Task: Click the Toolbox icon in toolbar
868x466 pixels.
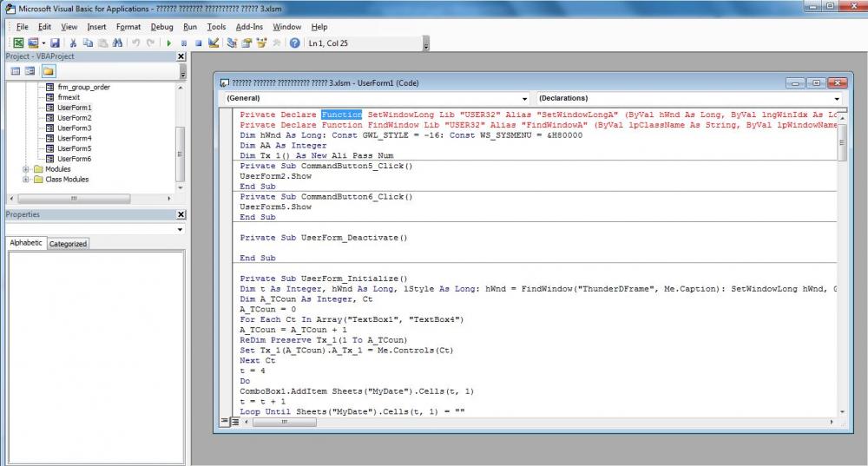Action: (276, 43)
